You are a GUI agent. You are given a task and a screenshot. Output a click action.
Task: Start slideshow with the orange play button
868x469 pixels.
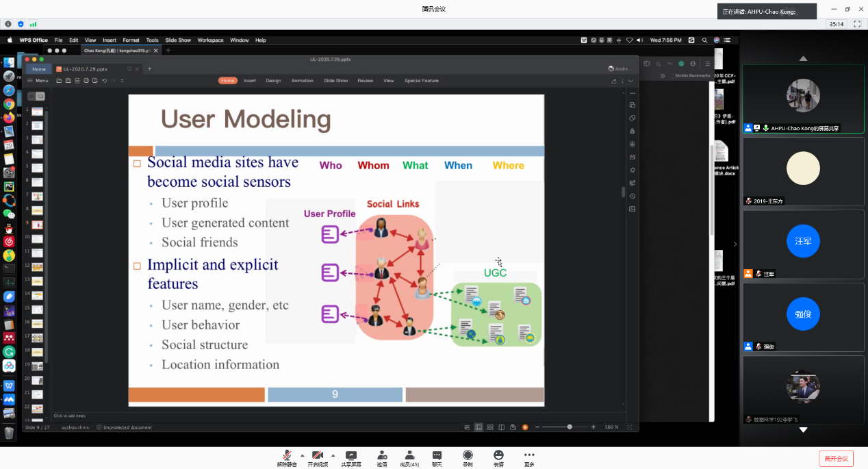pyautogui.click(x=525, y=427)
